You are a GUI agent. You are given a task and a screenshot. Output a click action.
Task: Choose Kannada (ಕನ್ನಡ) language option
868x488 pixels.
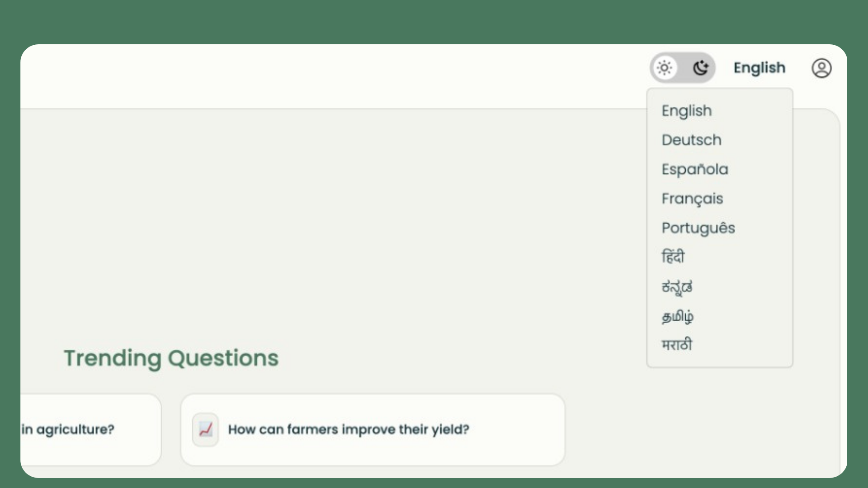(x=677, y=286)
